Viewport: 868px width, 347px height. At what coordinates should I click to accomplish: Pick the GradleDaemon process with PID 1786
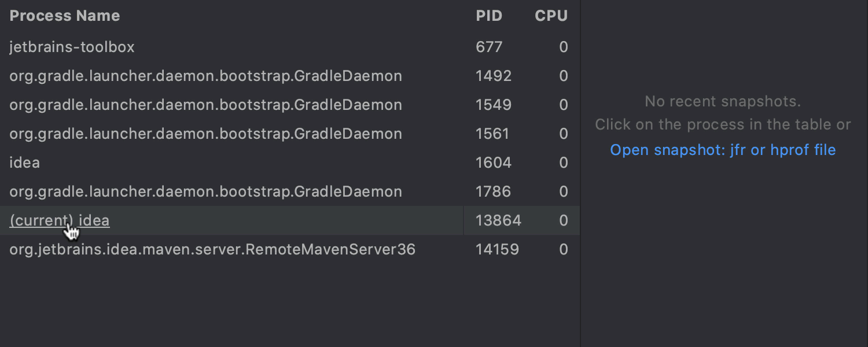[x=289, y=191]
